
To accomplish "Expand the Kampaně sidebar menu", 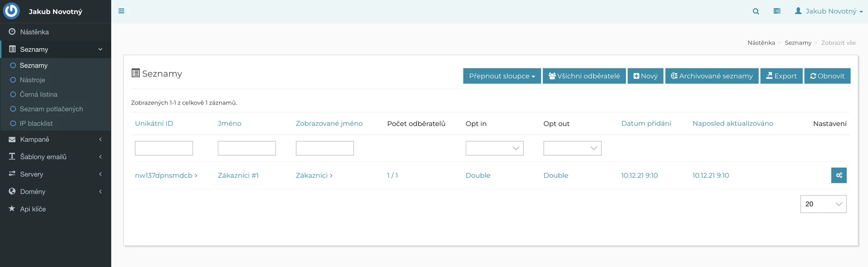I will tap(34, 139).
